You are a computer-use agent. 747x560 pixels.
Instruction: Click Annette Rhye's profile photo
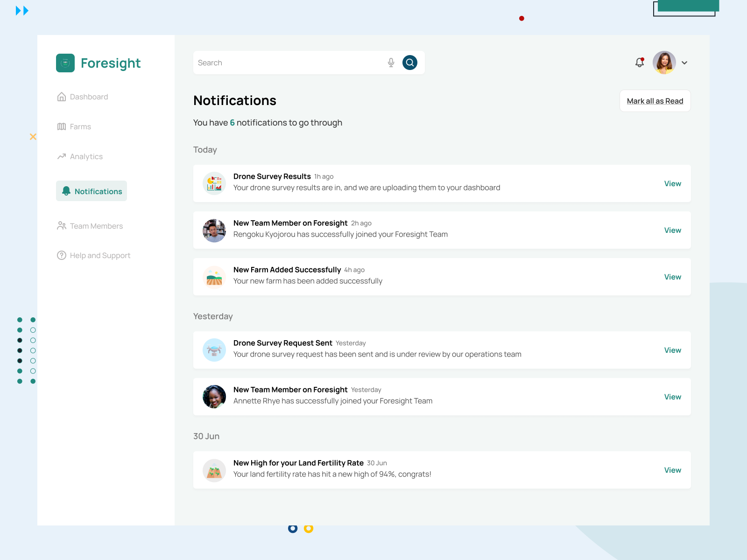click(x=214, y=397)
